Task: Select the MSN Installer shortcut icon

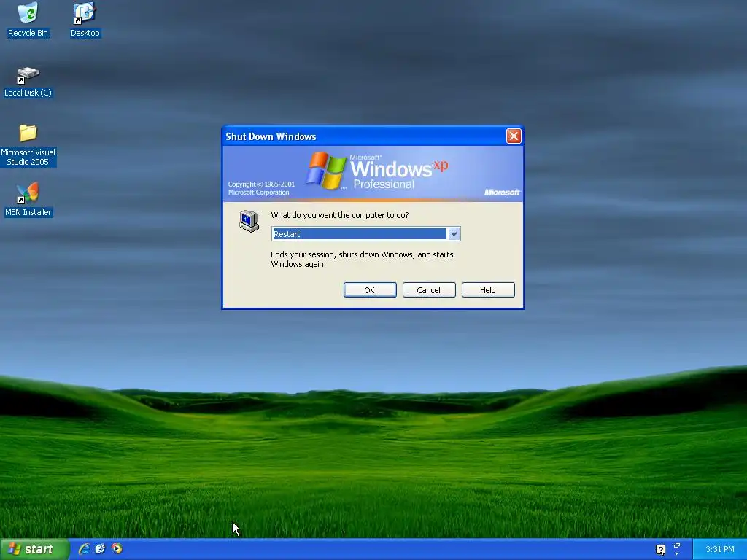Action: [28, 200]
